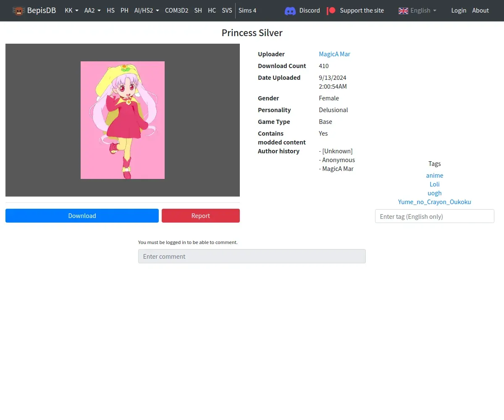Open the Sims 4 section
This screenshot has height=420, width=504.
point(247,10)
